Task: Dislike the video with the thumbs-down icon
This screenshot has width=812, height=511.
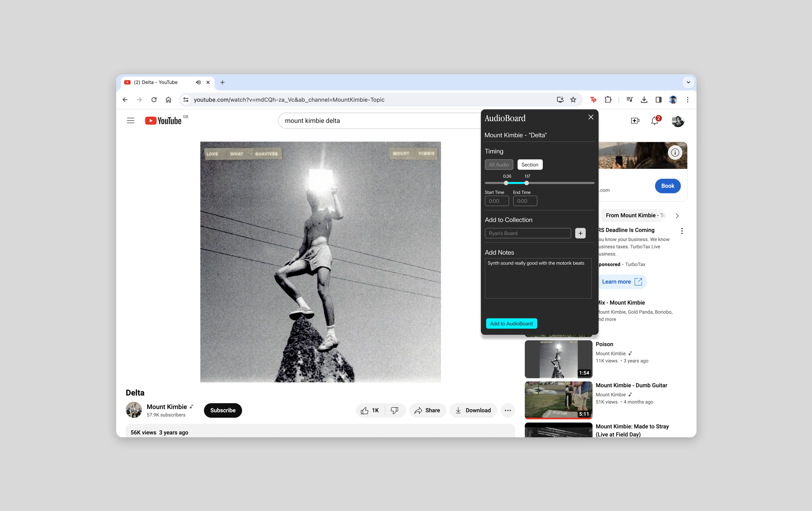Action: 395,410
